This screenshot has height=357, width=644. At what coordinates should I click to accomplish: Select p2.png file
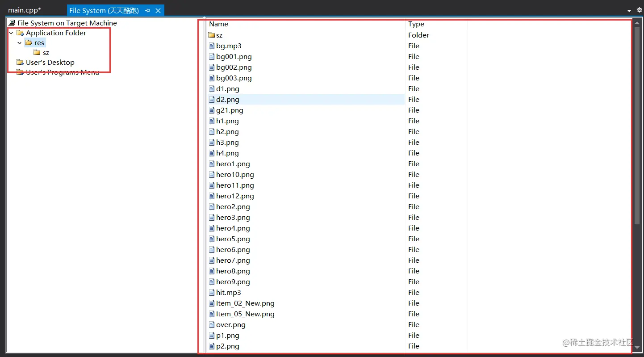228,346
